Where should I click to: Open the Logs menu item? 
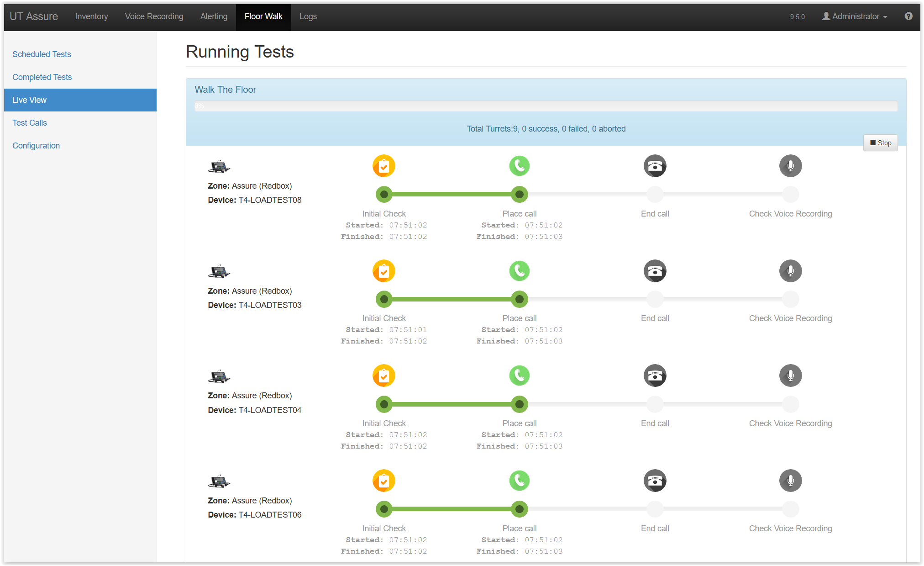(x=308, y=16)
